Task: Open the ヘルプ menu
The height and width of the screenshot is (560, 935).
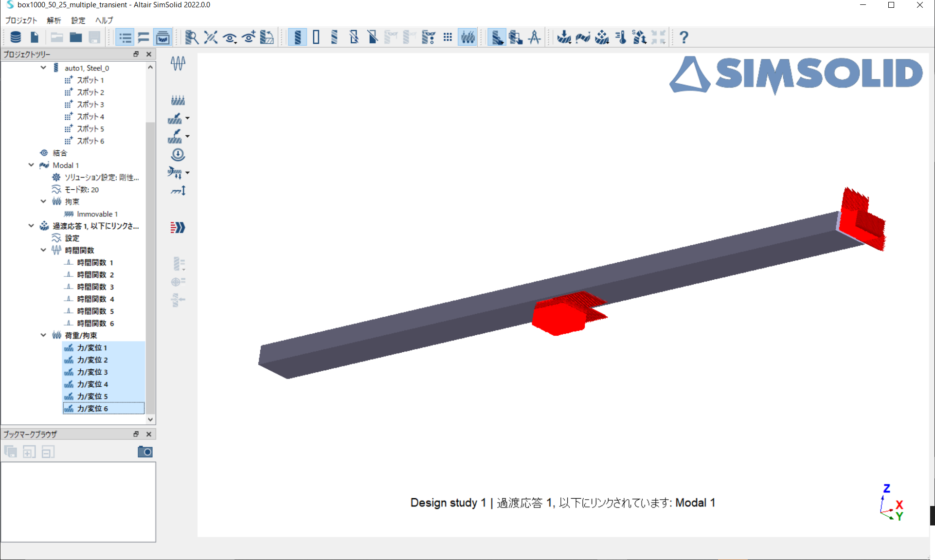Action: [x=104, y=20]
